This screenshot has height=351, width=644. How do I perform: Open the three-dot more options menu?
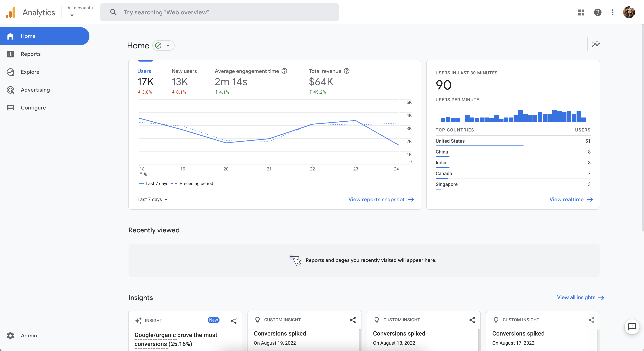pos(613,12)
